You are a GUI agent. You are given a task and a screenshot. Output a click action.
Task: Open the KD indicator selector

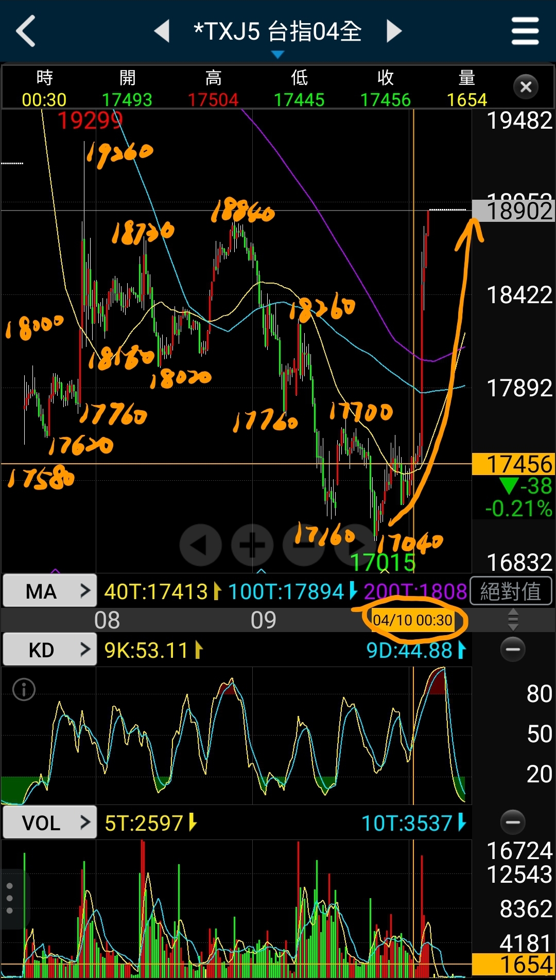pyautogui.click(x=49, y=650)
